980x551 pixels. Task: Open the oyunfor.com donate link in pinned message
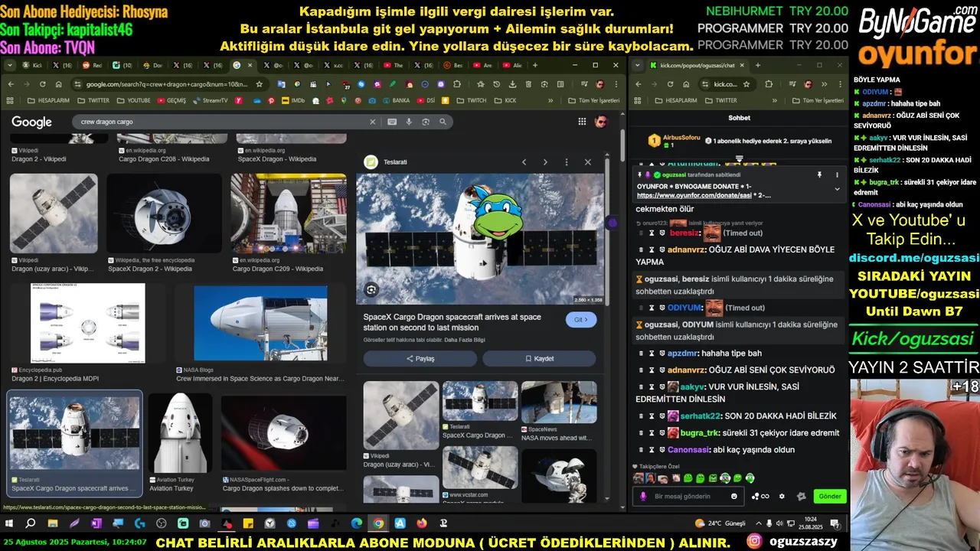point(696,196)
